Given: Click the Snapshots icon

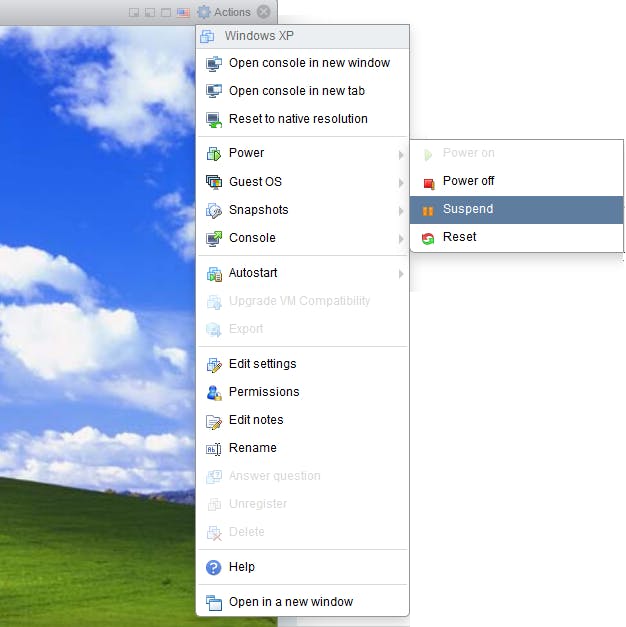Looking at the screenshot, I should click(x=214, y=211).
